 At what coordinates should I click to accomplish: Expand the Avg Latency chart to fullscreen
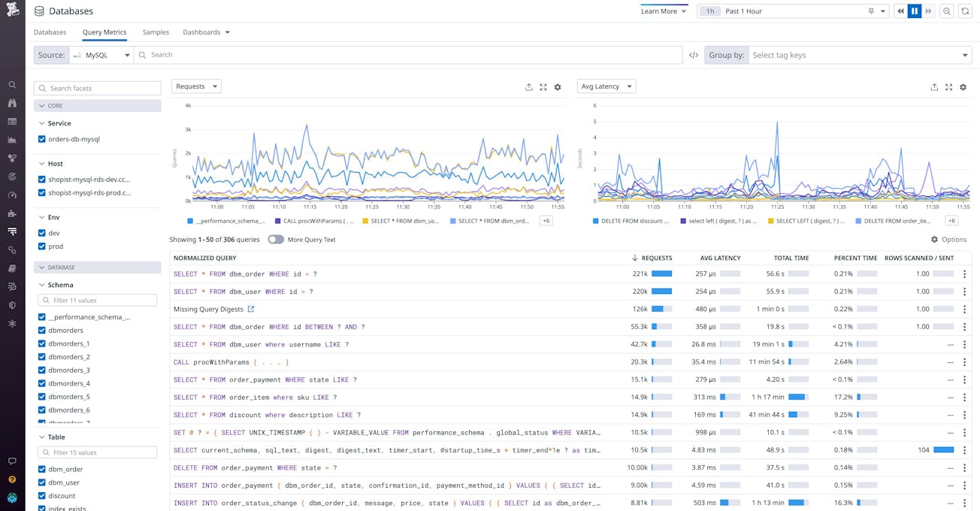[948, 86]
